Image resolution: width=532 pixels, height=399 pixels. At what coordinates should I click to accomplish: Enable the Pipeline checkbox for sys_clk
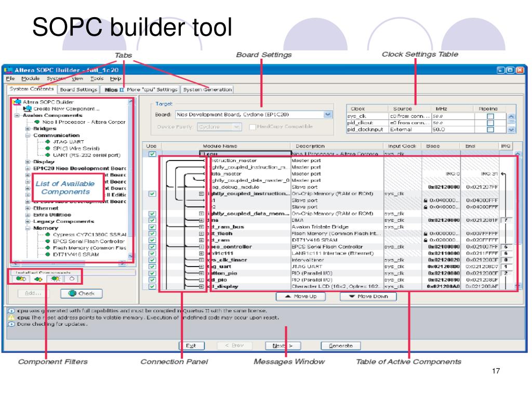pyautogui.click(x=490, y=116)
